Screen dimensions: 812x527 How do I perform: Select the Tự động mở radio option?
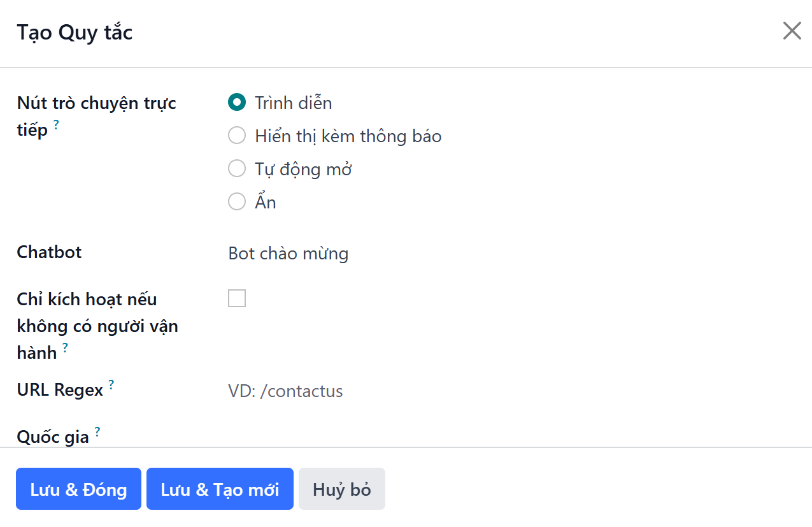237,169
